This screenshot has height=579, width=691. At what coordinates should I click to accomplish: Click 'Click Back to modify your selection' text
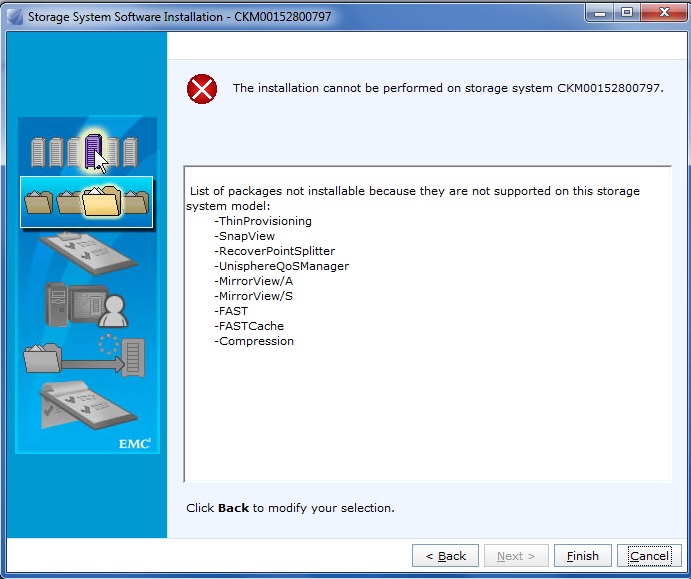[x=290, y=508]
